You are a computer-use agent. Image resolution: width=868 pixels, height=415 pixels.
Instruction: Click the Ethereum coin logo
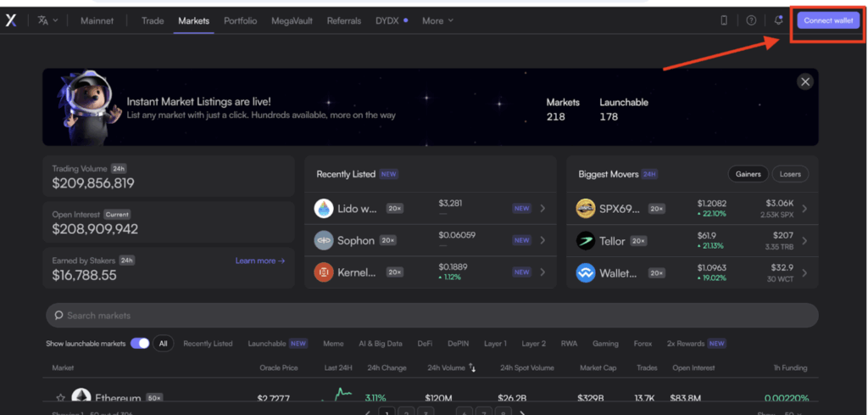click(x=81, y=396)
